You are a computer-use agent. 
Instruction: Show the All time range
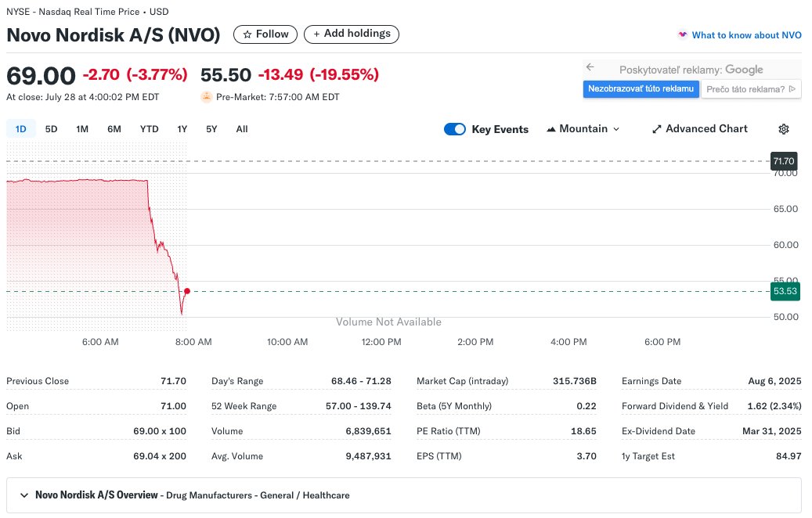point(242,129)
